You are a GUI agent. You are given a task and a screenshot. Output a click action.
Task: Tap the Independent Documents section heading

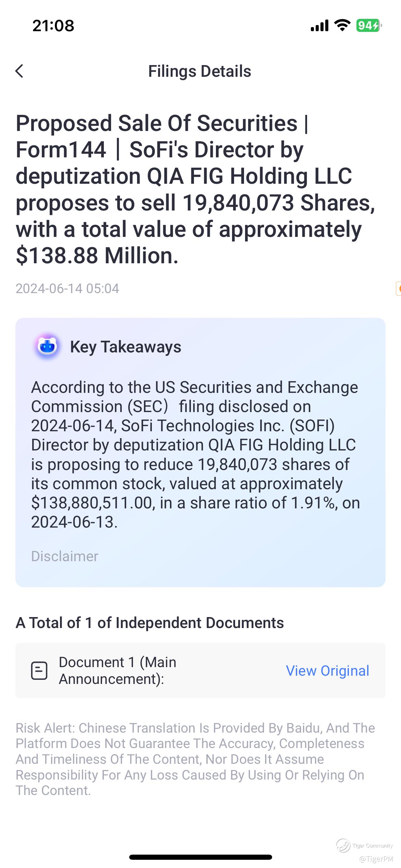(x=150, y=623)
